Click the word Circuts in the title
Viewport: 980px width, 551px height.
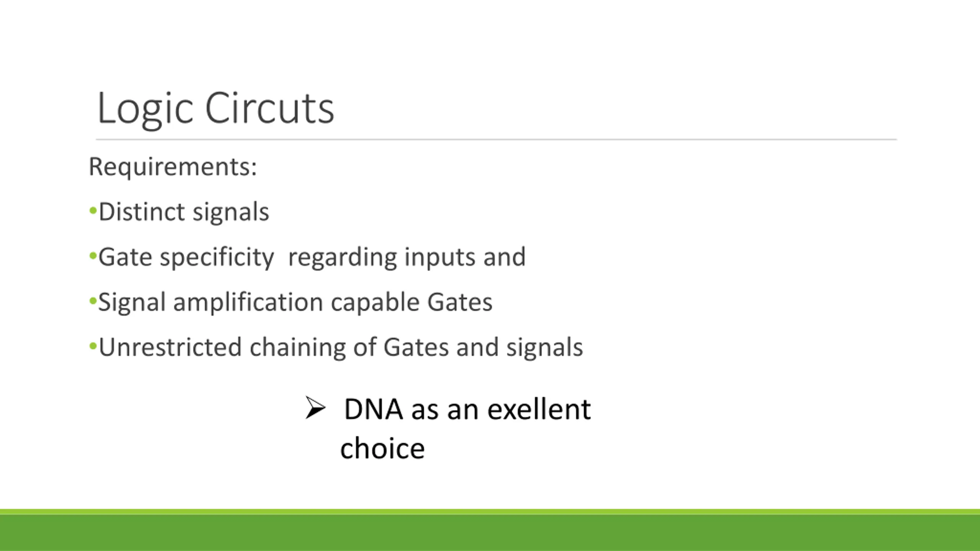click(x=269, y=108)
